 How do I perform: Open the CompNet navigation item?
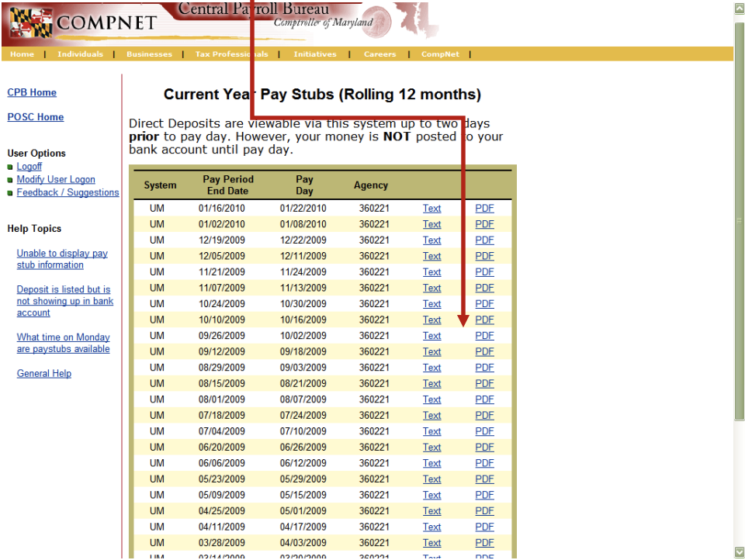(440, 54)
